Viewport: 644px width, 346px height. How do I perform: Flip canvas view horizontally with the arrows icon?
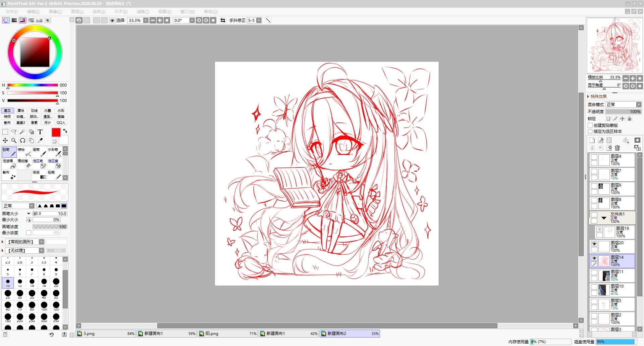(x=223, y=20)
